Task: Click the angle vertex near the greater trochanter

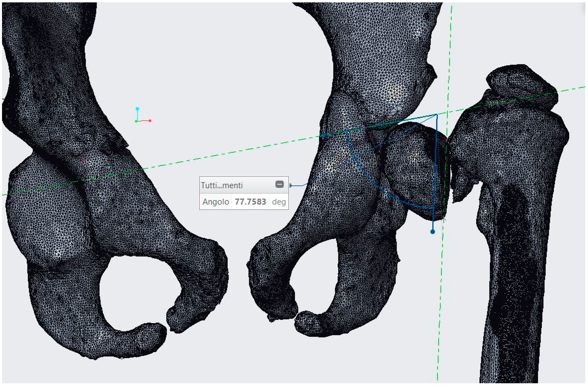Action: tap(437, 115)
